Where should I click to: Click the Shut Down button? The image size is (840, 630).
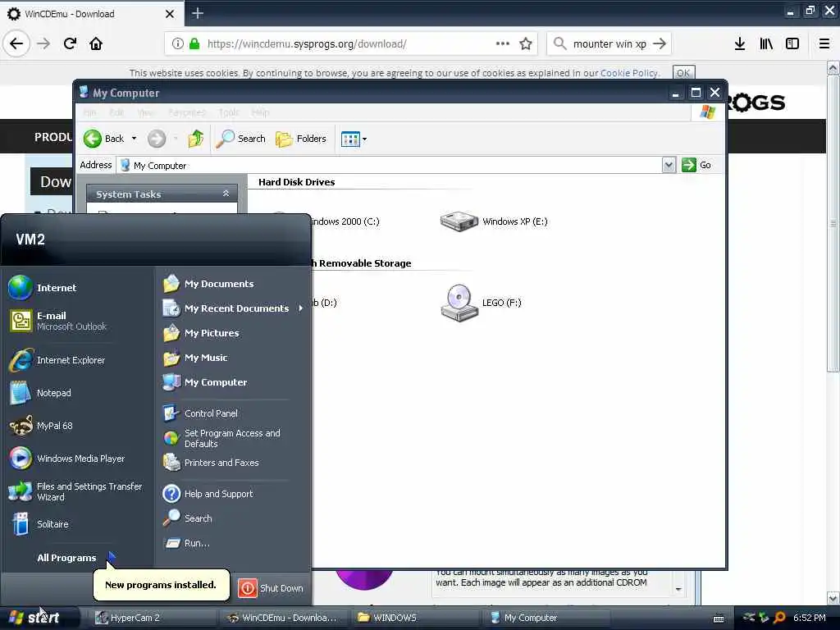(271, 588)
